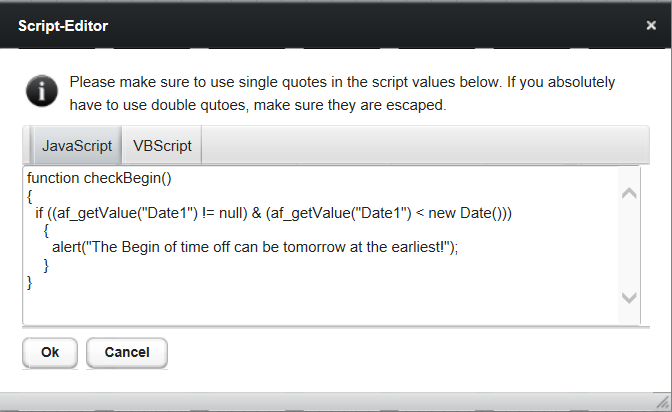
Task: Click the empty area below the last closing brace
Action: coord(321,307)
